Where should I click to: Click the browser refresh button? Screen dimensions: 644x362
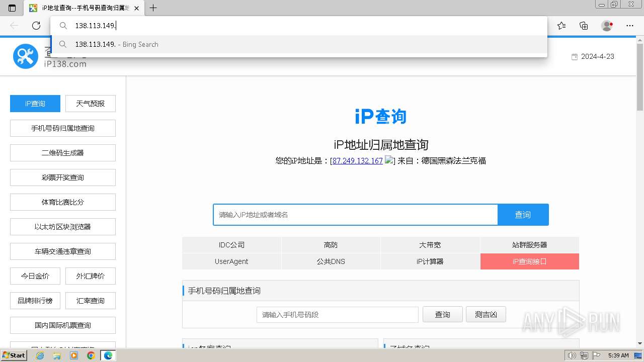coord(36,26)
